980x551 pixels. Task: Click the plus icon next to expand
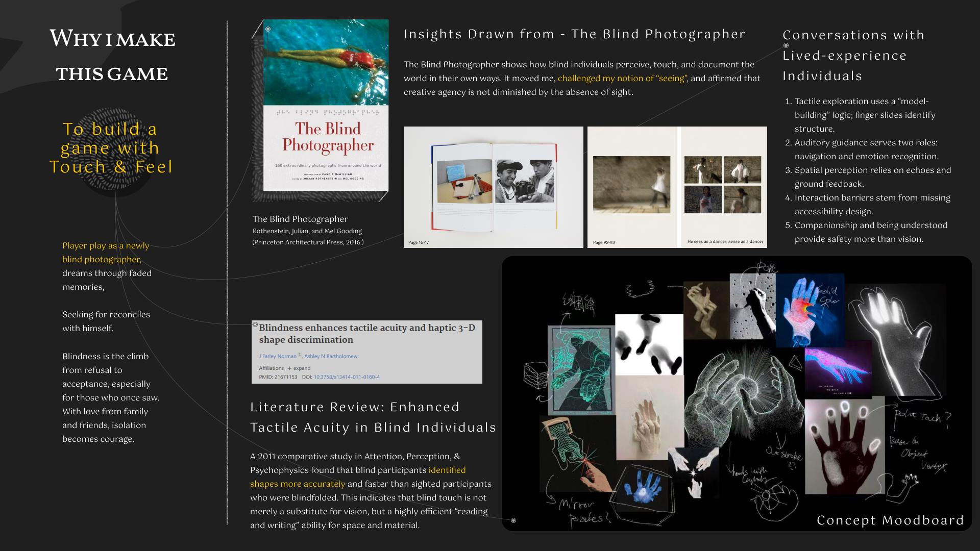point(289,368)
